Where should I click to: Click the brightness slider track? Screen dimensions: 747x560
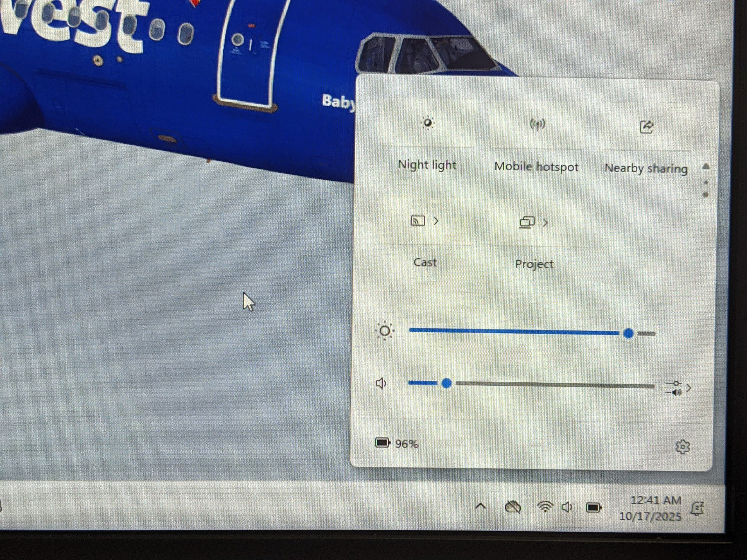point(514,331)
